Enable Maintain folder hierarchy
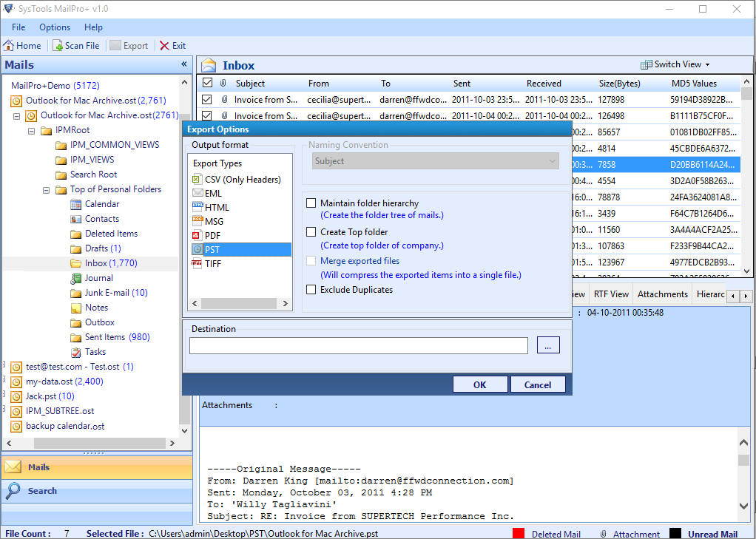Screen dimensions: 756x539 311,203
